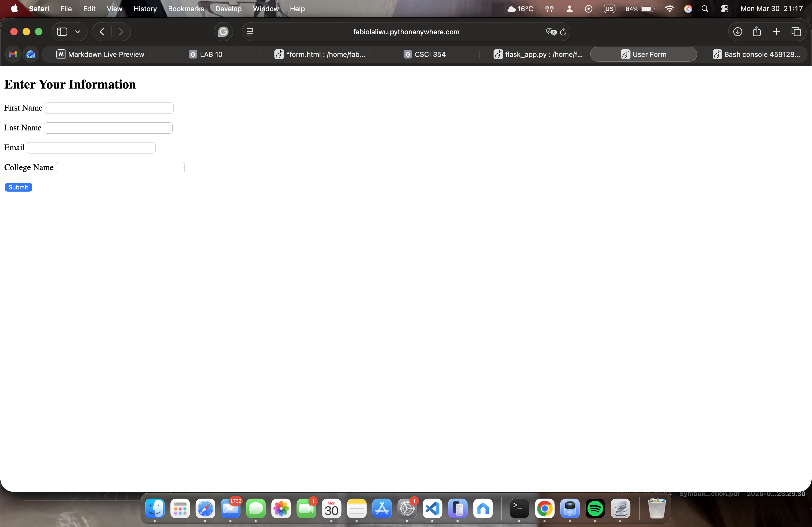Click the College Name input field
This screenshot has width=812, height=527.
(120, 168)
